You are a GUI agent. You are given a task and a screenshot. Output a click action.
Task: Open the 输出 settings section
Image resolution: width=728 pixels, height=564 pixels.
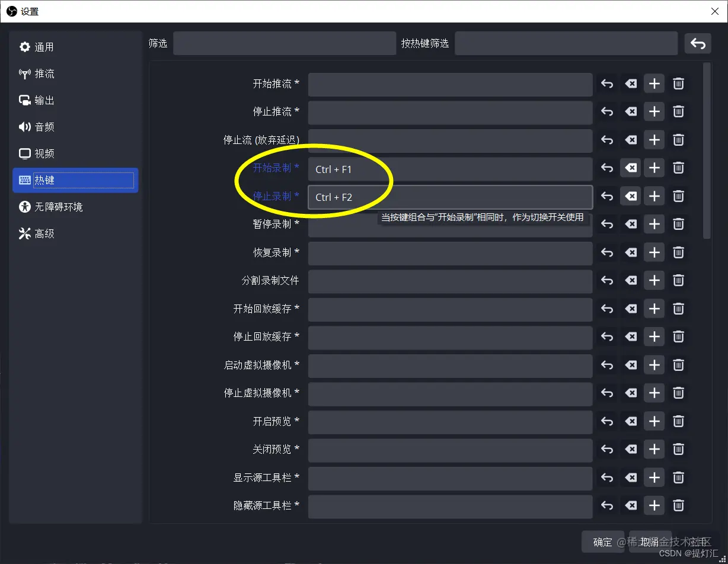click(x=75, y=100)
